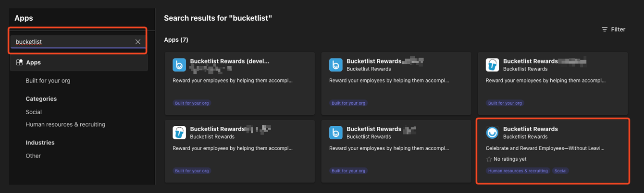Select the Apps item with the store icon

79,62
